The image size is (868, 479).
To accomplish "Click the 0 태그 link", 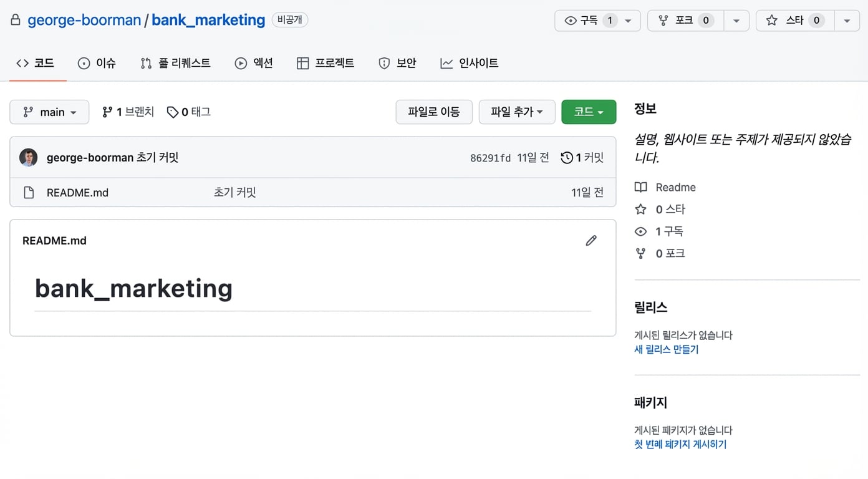I will click(189, 112).
